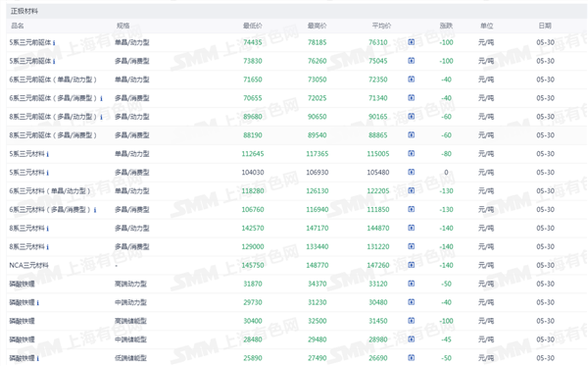The image size is (588, 366).
Task: Show info icon next to 8系三元前驱体（多晶/动力型）
Action: pos(101,117)
